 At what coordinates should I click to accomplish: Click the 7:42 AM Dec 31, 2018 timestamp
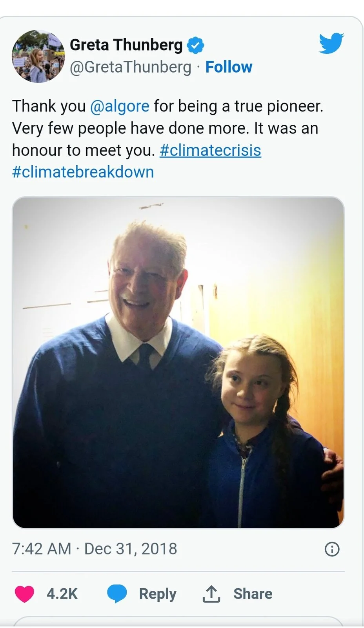95,549
